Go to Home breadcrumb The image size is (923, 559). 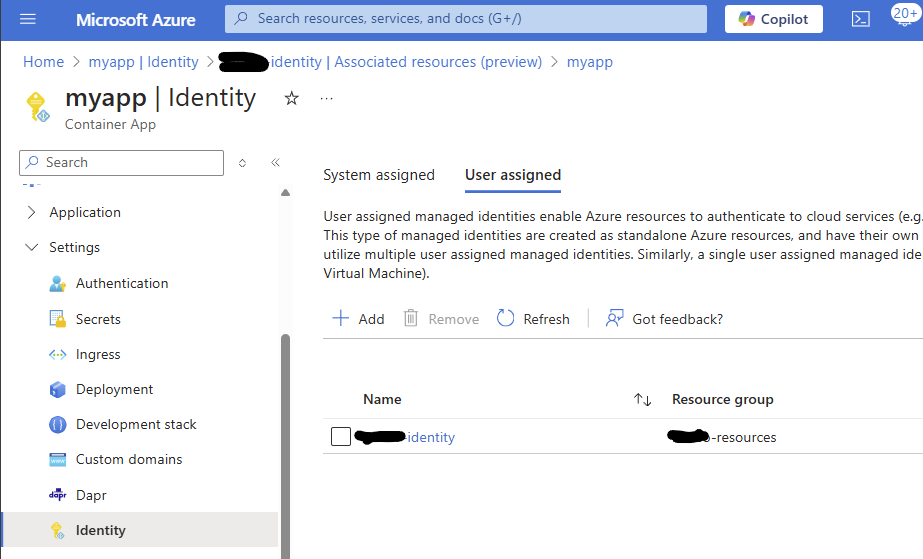[44, 62]
